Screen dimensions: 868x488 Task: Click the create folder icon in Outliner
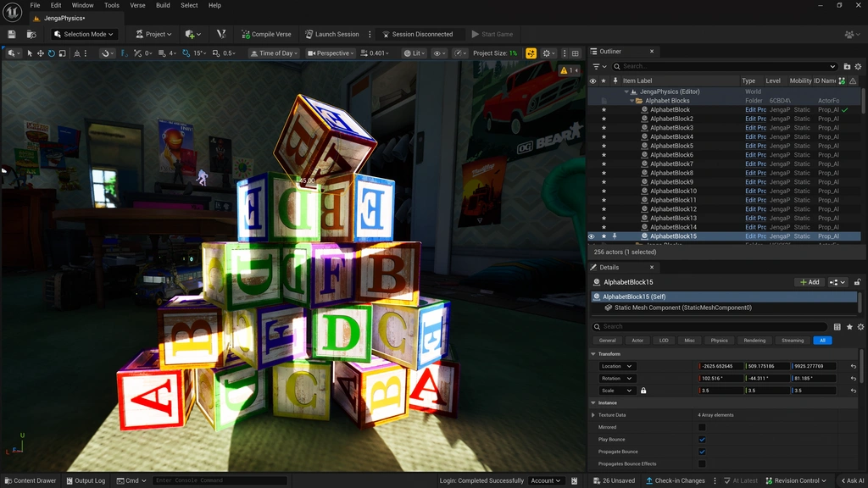pyautogui.click(x=847, y=66)
